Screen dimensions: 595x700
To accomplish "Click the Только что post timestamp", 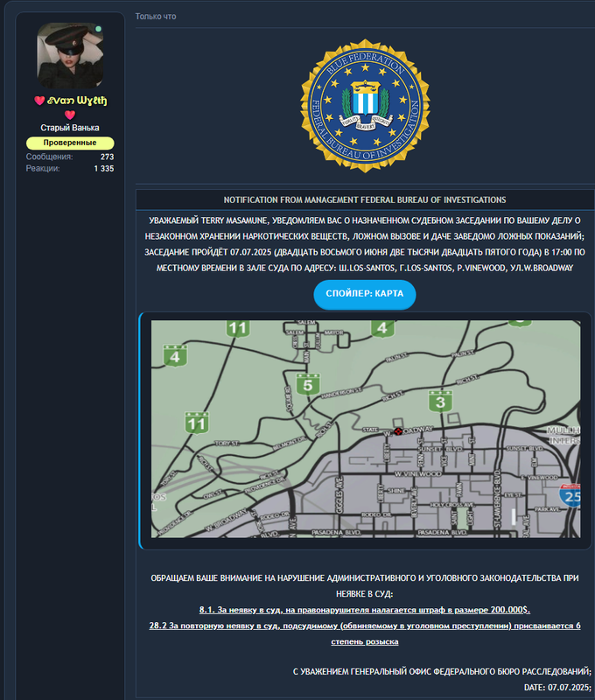I will click(x=156, y=17).
